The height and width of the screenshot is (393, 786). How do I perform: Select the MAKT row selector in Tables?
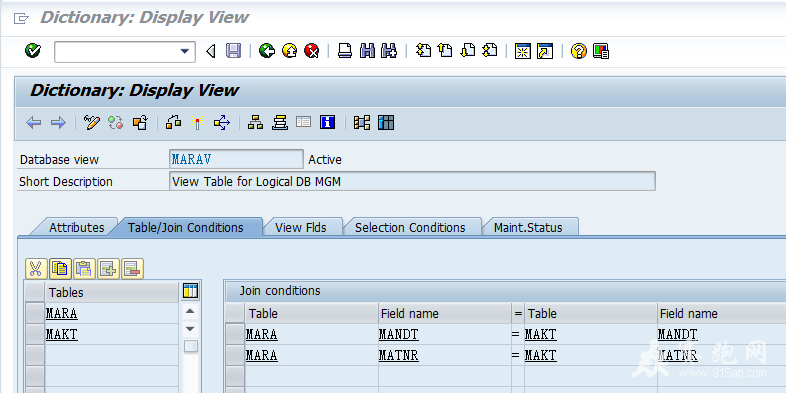(35, 334)
